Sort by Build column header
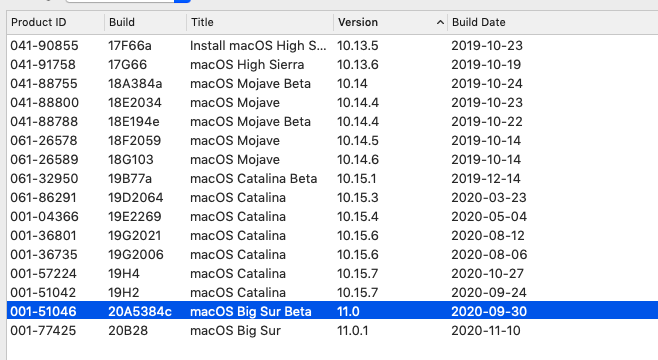This screenshot has width=658, height=360. point(122,22)
